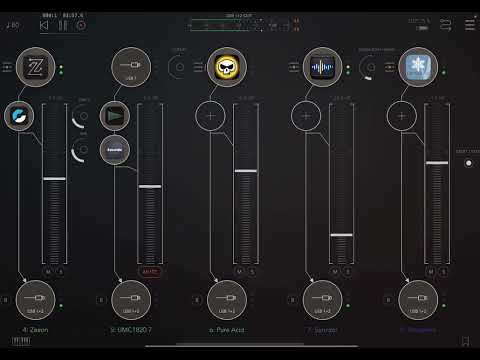This screenshot has height=360, width=480.
Task: Open the routing matrix icon
Action: tap(446, 25)
